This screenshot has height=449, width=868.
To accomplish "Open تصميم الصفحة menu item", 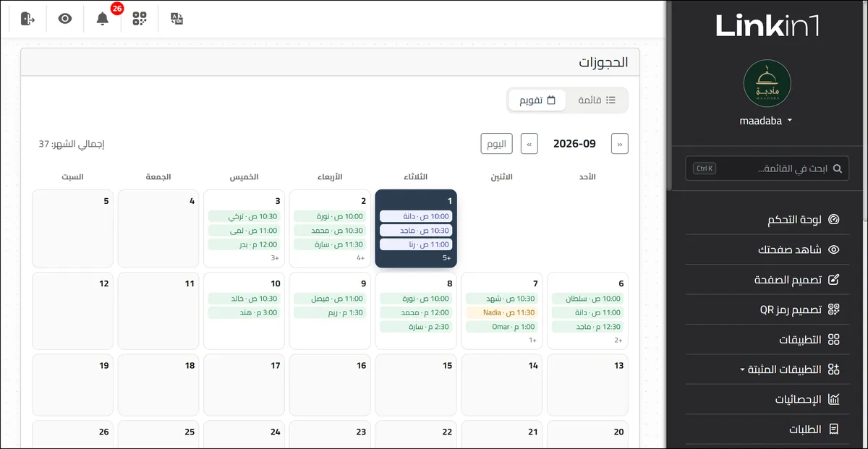I will pyautogui.click(x=767, y=280).
